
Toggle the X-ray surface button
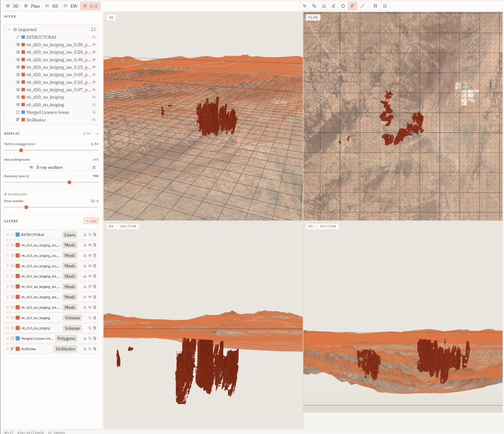(x=46, y=167)
